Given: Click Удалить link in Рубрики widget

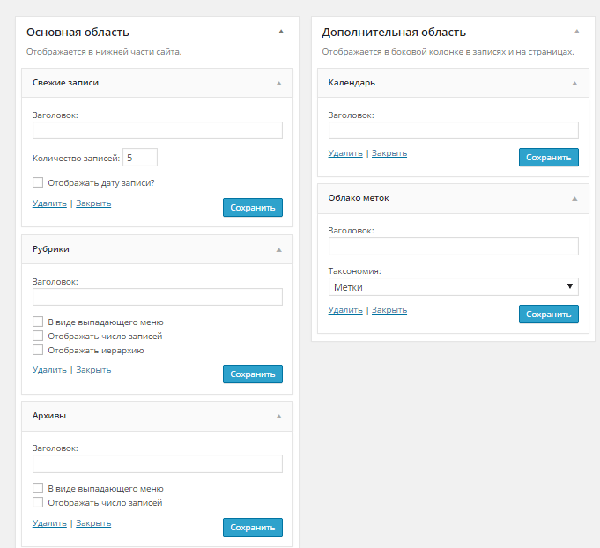Looking at the screenshot, I should tap(49, 370).
